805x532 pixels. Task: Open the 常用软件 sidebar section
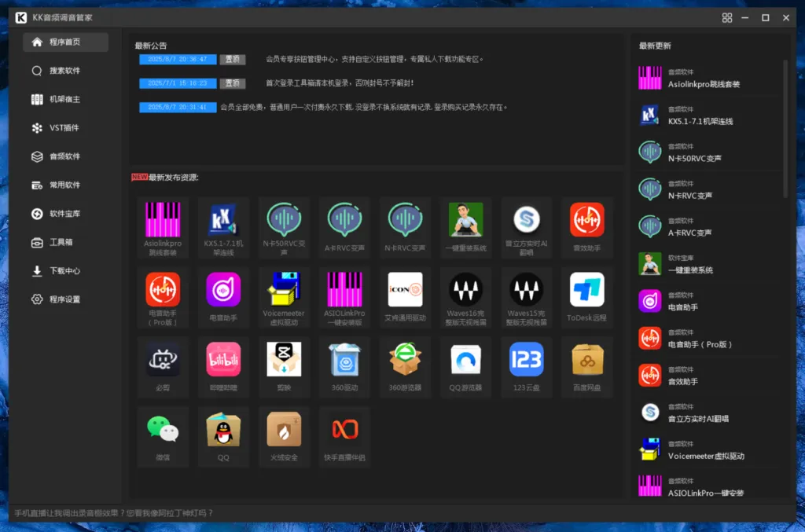(65, 185)
